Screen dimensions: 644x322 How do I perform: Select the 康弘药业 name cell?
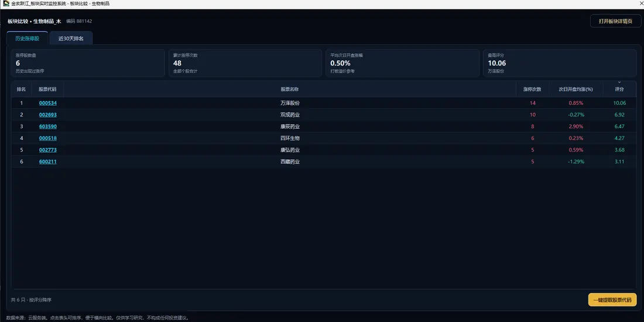[290, 150]
